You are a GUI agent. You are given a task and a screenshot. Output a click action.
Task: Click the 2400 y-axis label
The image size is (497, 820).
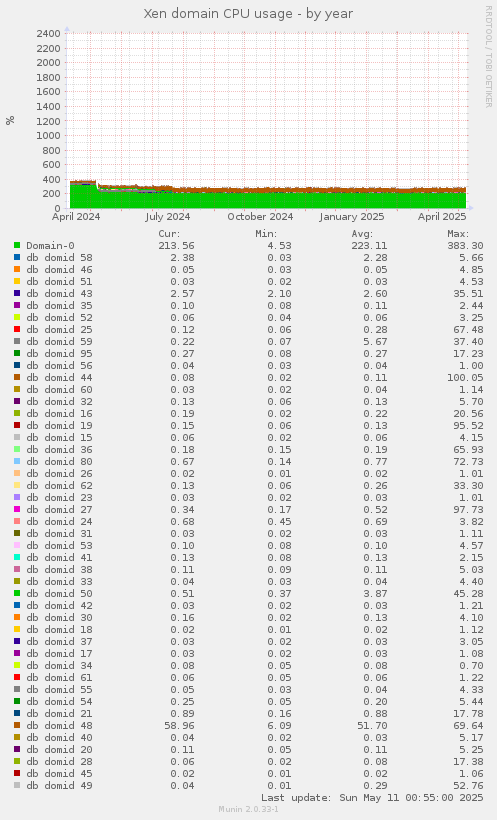tap(49, 33)
